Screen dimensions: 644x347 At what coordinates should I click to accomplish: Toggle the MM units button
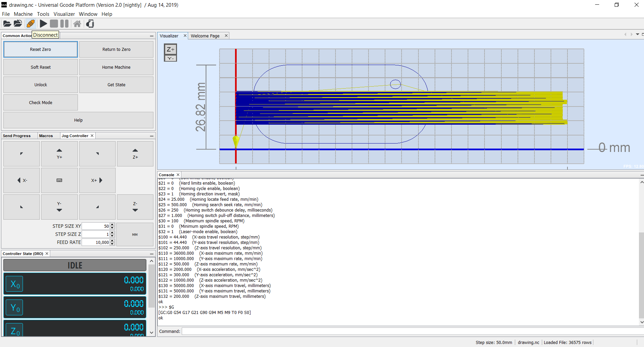[135, 234]
